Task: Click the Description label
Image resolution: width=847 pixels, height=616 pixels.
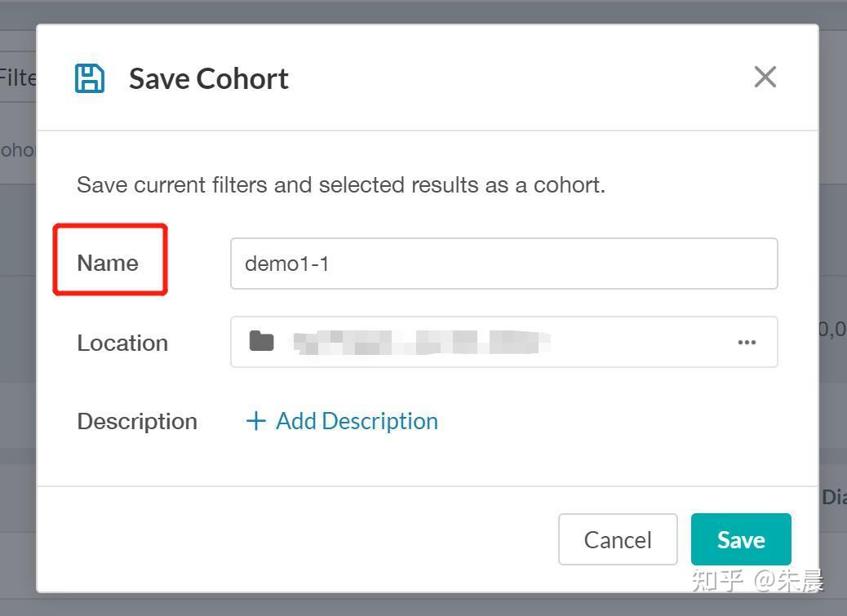Action: 137,421
